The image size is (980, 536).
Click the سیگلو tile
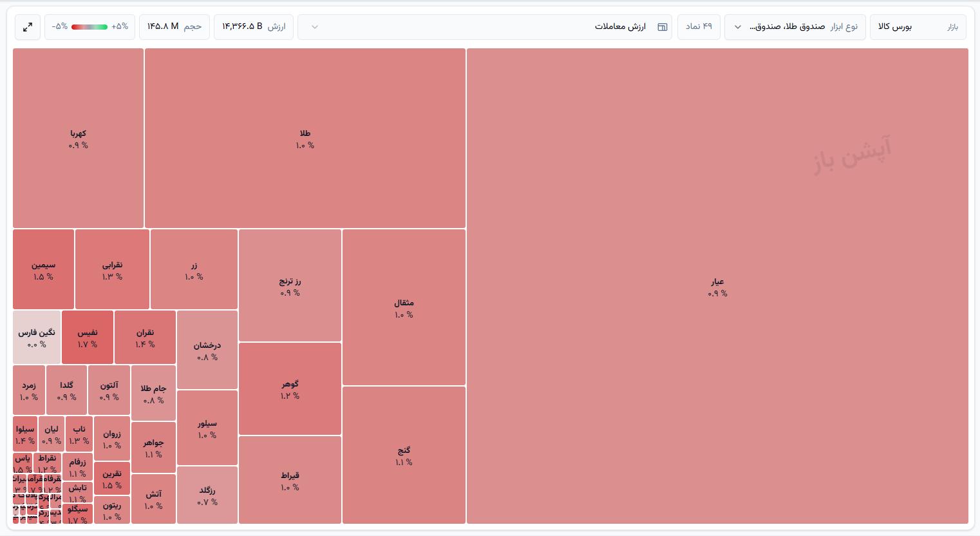(77, 513)
